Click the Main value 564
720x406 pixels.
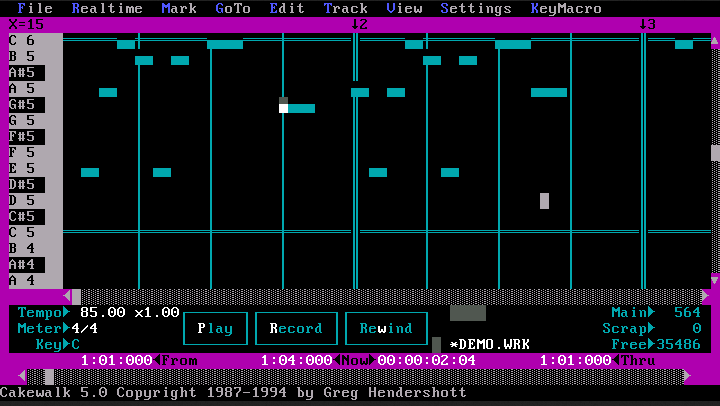click(687, 312)
